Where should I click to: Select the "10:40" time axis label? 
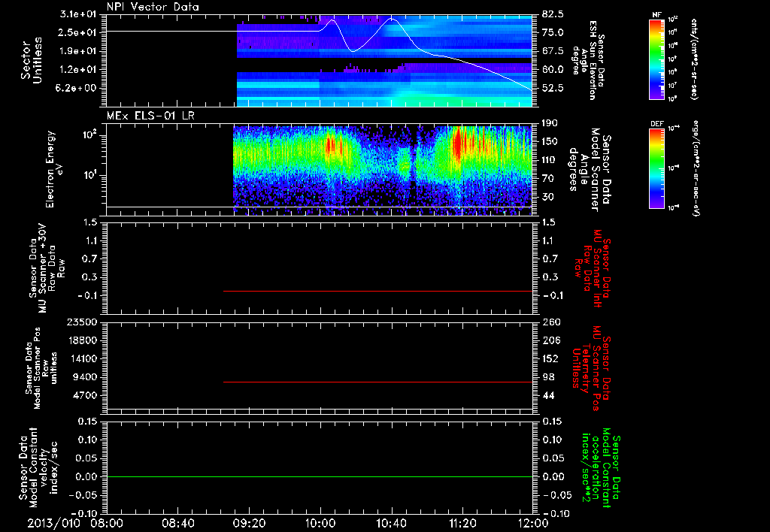click(x=391, y=523)
